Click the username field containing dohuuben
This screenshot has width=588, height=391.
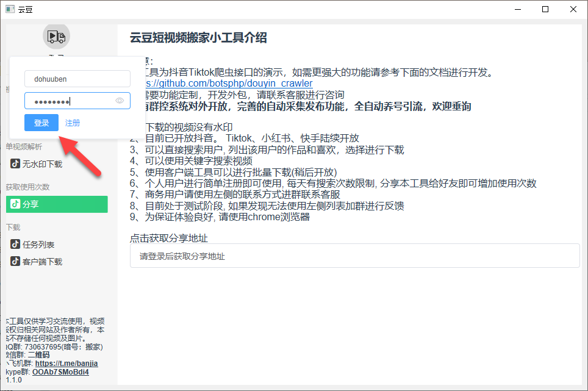[77, 79]
